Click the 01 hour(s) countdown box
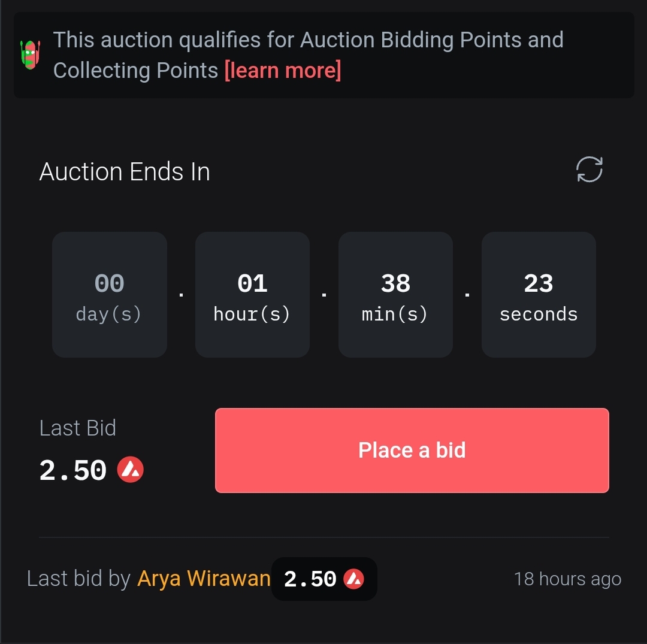Viewport: 647px width, 644px height. tap(252, 295)
